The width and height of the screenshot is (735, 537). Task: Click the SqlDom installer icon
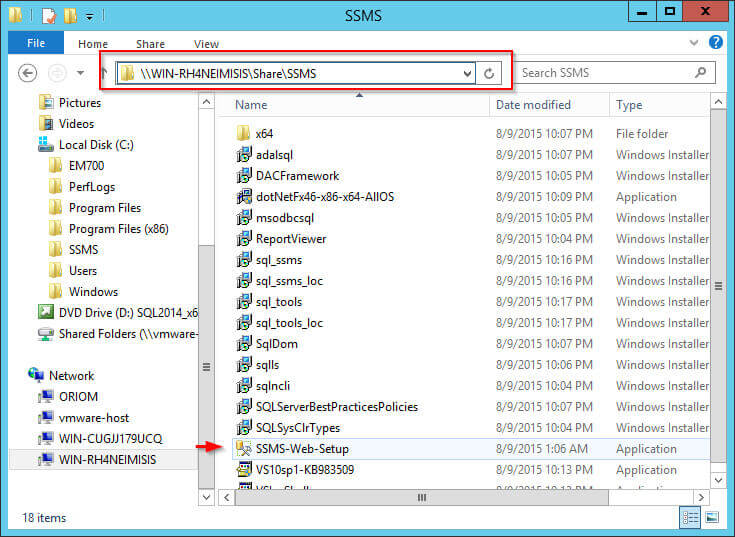[x=244, y=344]
